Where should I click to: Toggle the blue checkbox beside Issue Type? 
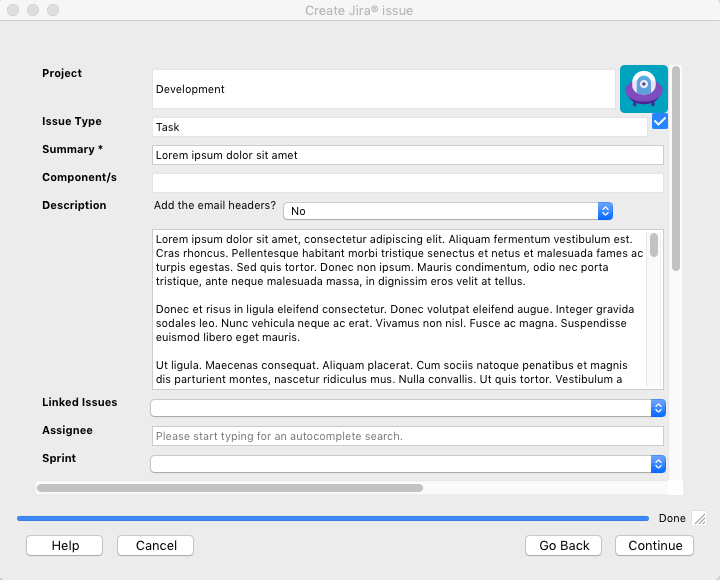[x=660, y=121]
